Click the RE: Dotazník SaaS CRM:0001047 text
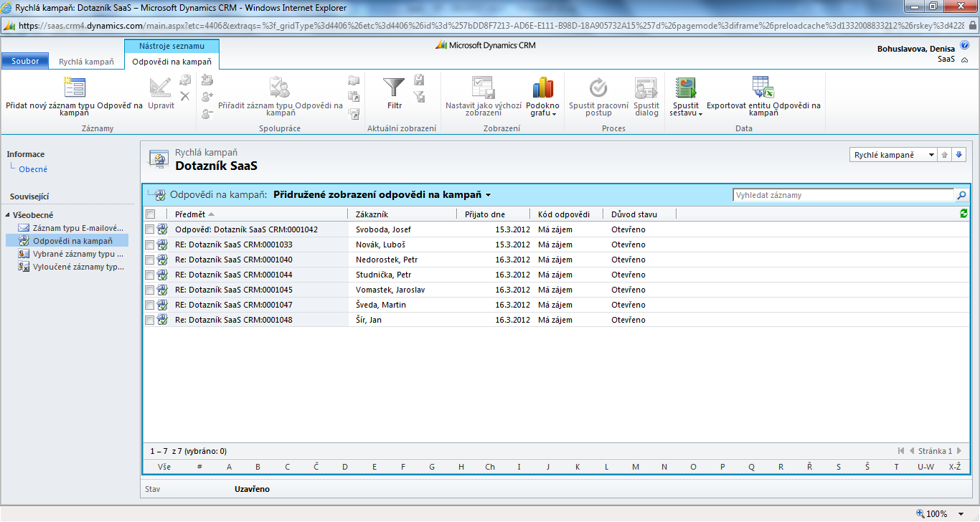The width and height of the screenshot is (980, 522). coord(234,305)
